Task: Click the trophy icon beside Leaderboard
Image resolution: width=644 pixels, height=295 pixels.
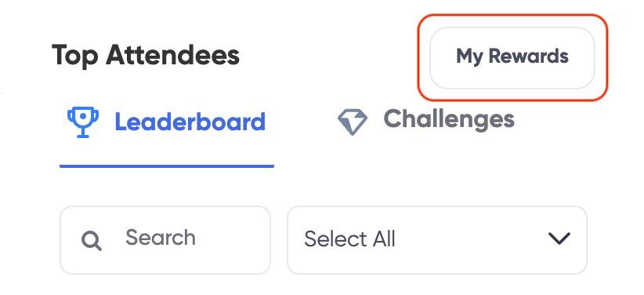Action: [x=83, y=122]
